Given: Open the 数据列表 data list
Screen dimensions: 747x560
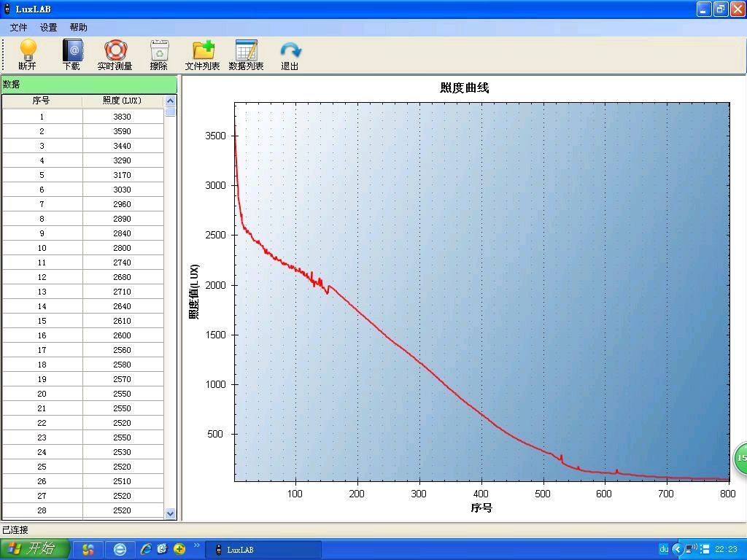Looking at the screenshot, I should click(x=246, y=55).
